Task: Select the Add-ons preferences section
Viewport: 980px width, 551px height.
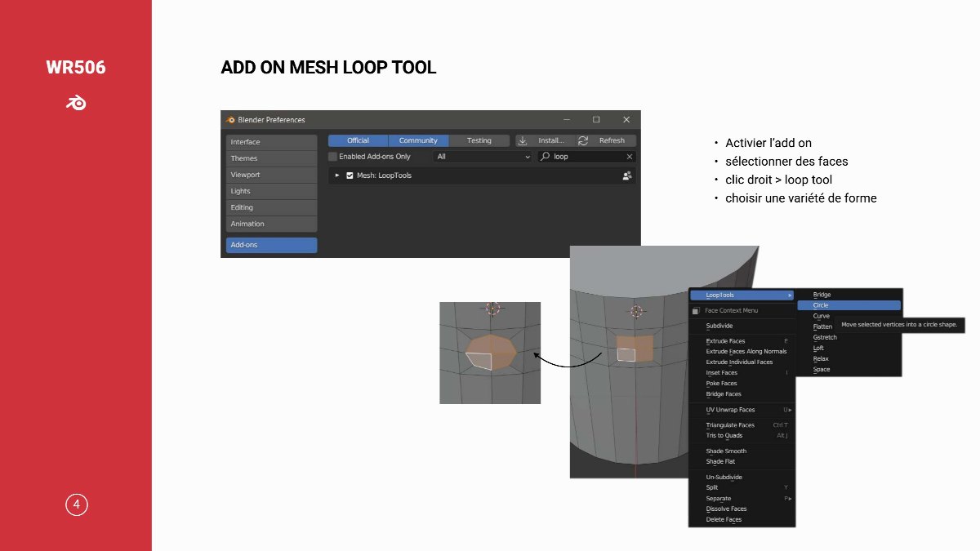Action: (271, 245)
